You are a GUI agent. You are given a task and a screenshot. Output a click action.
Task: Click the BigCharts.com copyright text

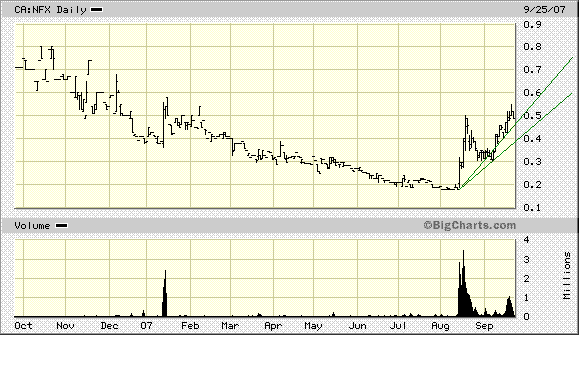point(470,225)
